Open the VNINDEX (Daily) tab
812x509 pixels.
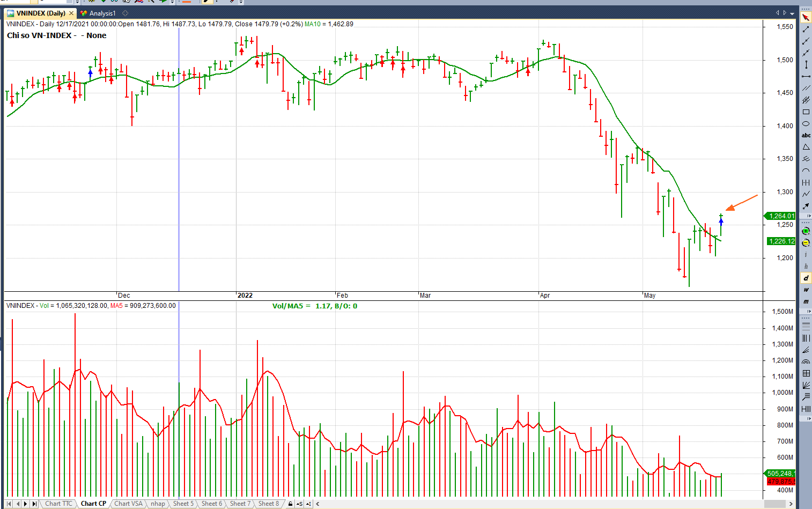click(x=40, y=13)
